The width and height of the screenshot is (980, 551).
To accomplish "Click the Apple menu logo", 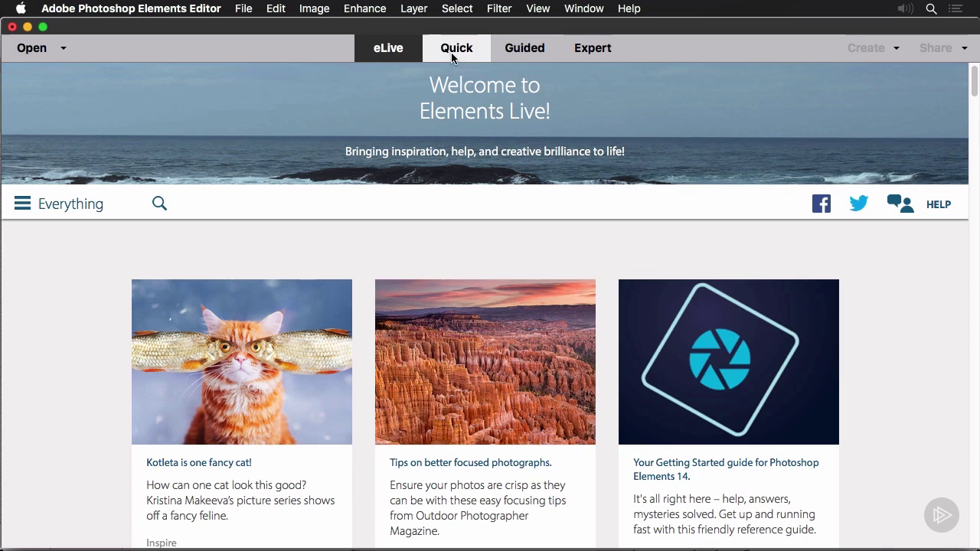I will coord(21,8).
